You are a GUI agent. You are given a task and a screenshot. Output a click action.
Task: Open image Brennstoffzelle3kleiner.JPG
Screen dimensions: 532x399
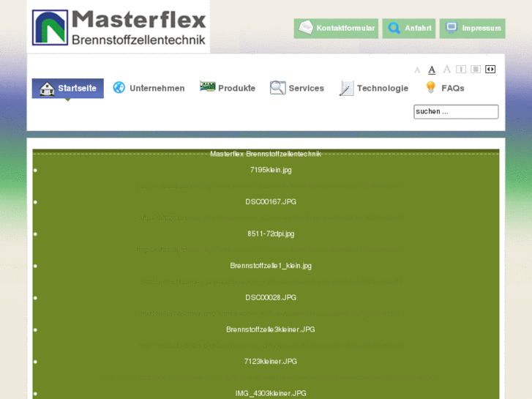(271, 329)
